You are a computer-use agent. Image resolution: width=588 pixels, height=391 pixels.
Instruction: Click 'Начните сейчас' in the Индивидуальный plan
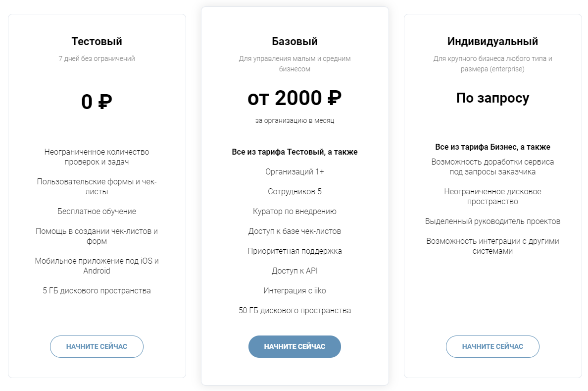click(492, 346)
